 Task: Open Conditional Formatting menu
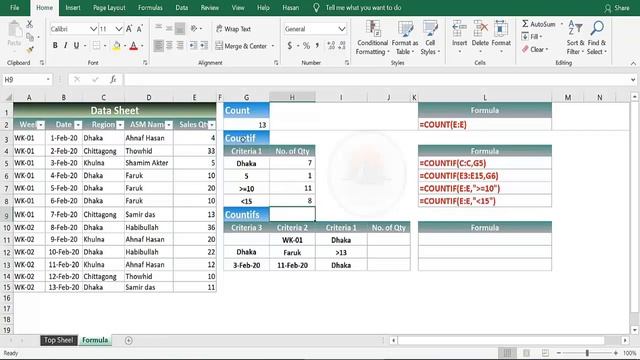point(372,38)
